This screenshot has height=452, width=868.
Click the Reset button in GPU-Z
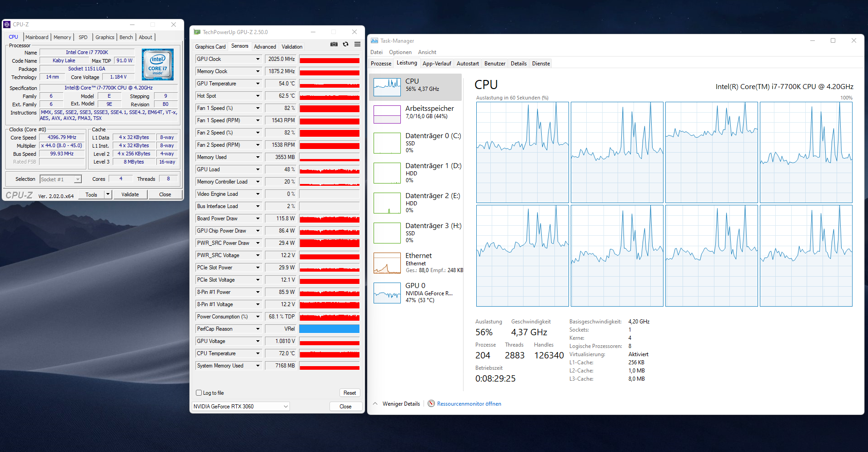[x=349, y=393]
